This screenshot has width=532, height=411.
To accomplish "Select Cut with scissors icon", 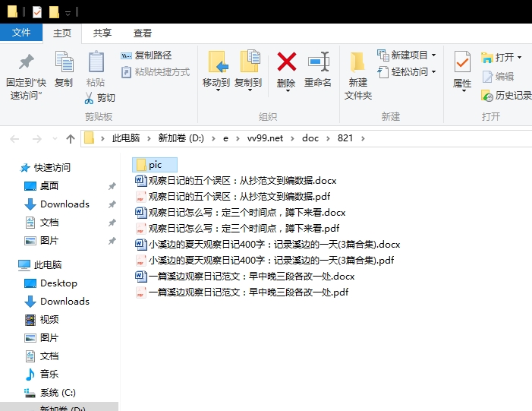I will [x=99, y=98].
